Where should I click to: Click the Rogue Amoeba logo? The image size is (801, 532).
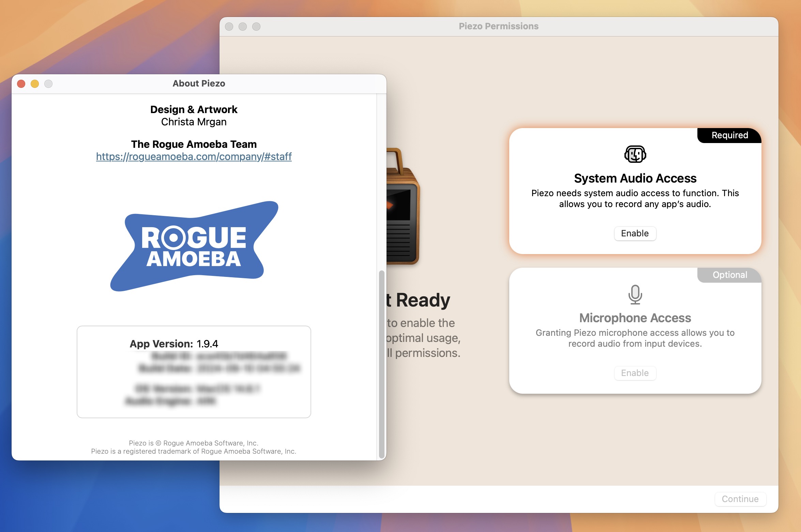tap(194, 246)
